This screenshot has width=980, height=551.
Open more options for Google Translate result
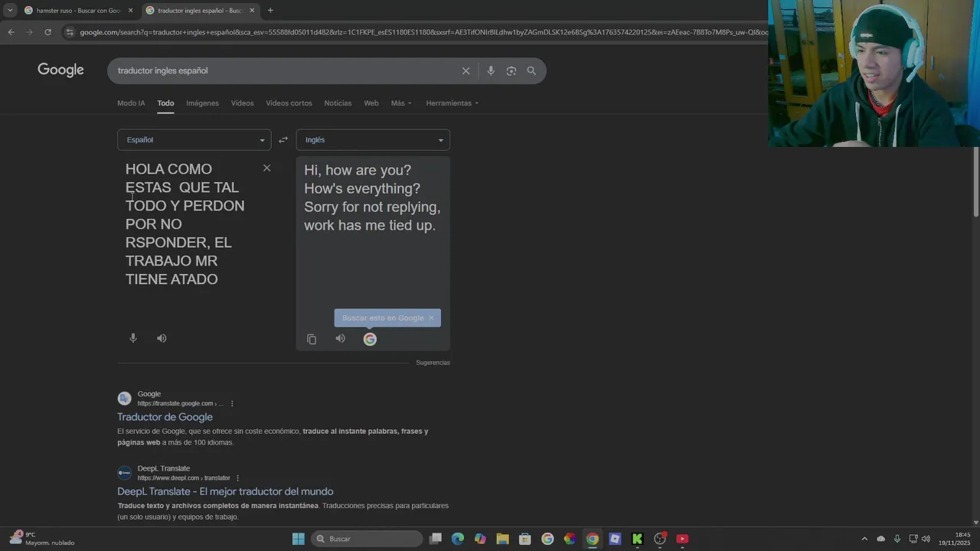coord(232,403)
